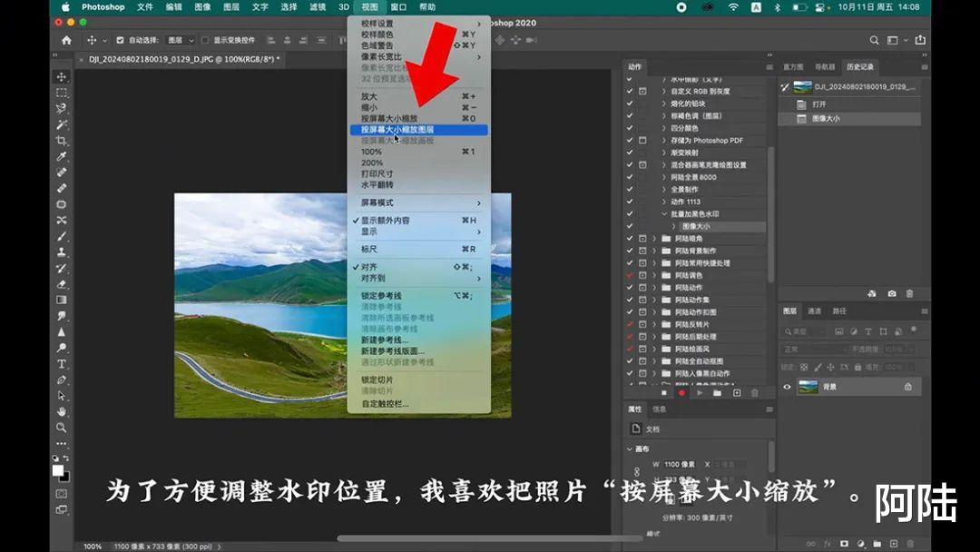980x552 pixels.
Task: Click the horizontal canvas scrollbar
Action: (490, 538)
